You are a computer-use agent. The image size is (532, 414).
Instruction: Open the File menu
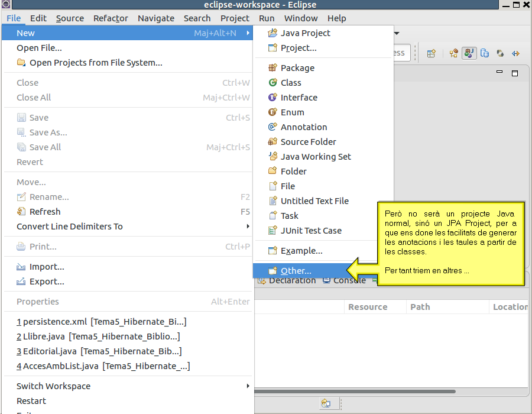(x=14, y=18)
